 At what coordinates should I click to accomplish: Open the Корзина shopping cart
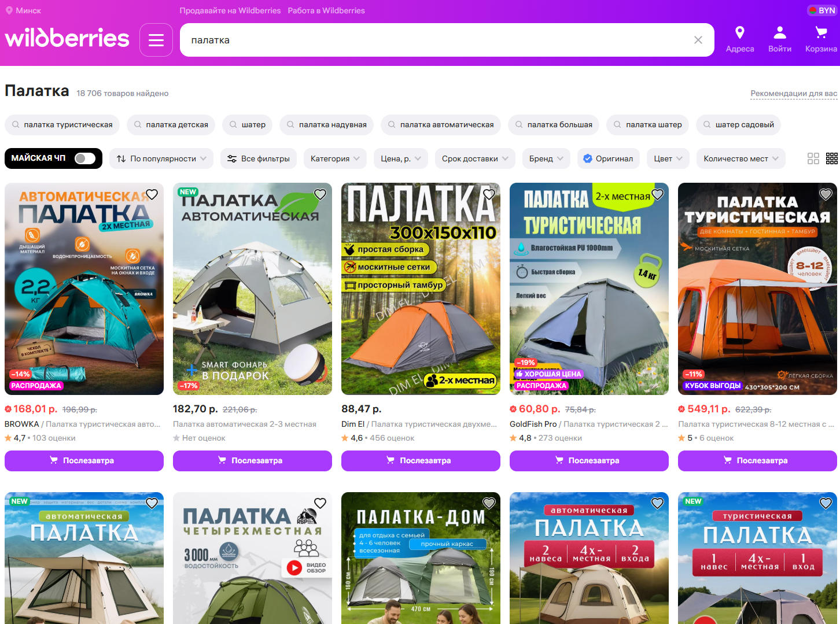(821, 39)
